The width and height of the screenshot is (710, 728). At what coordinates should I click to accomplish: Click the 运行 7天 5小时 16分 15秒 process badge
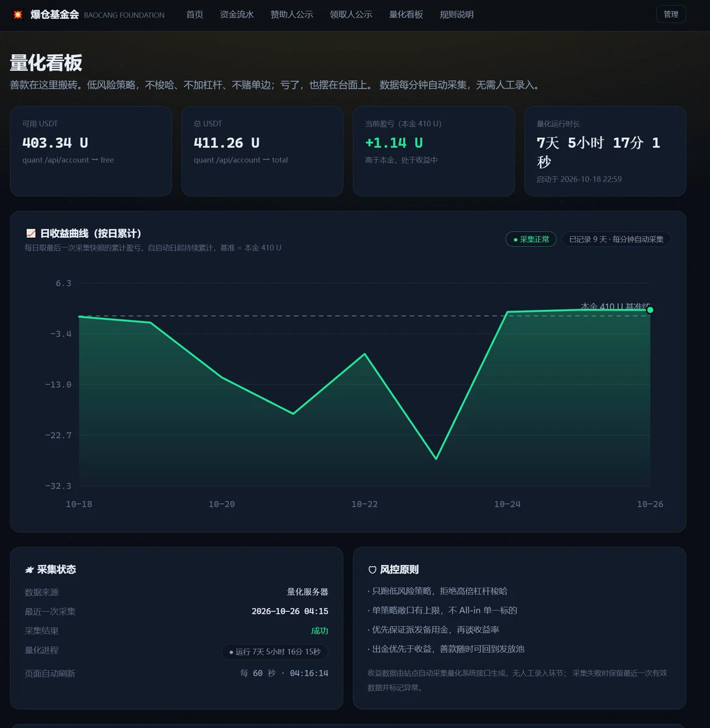[x=275, y=652]
